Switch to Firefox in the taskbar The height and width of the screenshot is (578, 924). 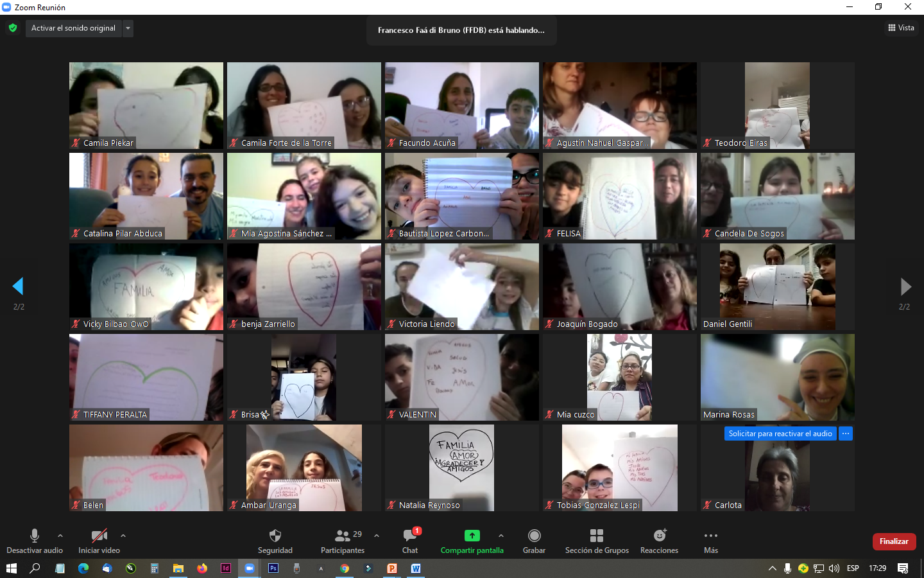(x=202, y=568)
